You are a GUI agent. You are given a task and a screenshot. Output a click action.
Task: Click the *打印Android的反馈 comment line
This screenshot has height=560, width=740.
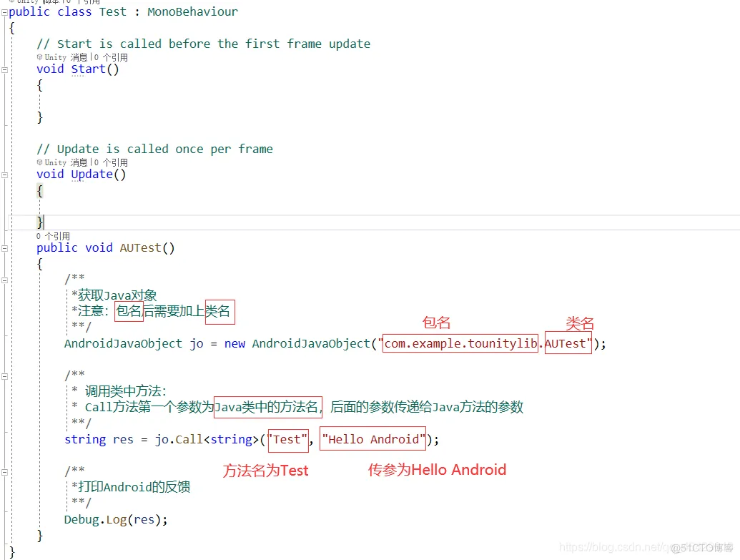(131, 487)
